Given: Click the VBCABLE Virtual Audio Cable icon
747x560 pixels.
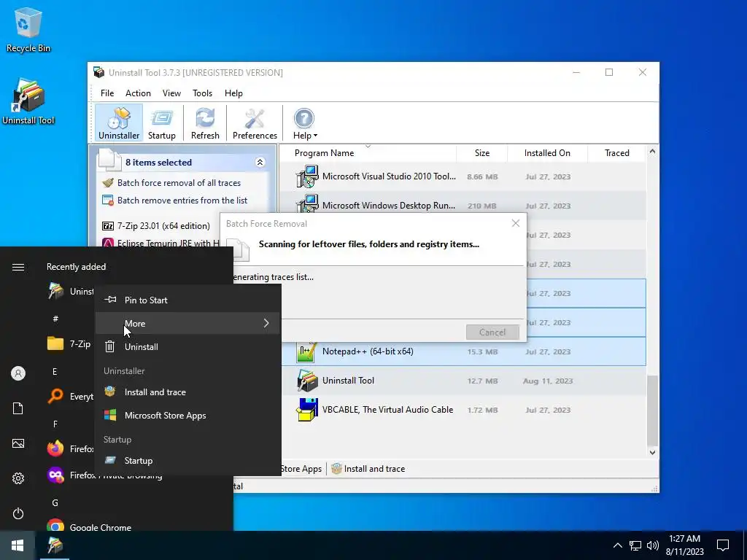Looking at the screenshot, I should tap(307, 410).
